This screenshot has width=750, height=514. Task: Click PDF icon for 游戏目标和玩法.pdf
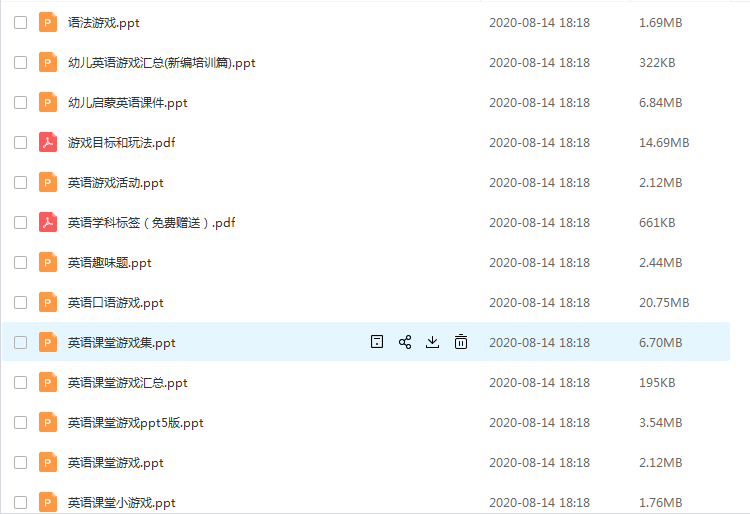pos(48,142)
